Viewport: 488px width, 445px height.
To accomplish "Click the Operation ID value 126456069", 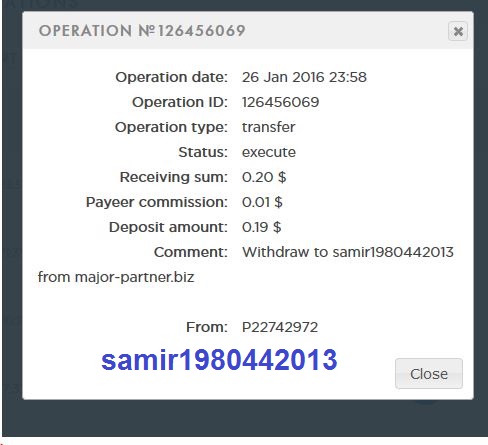I will pyautogui.click(x=280, y=102).
